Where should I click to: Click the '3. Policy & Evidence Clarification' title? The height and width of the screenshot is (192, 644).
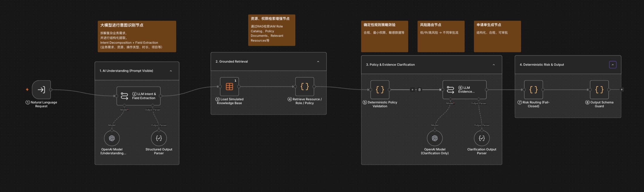click(390, 65)
